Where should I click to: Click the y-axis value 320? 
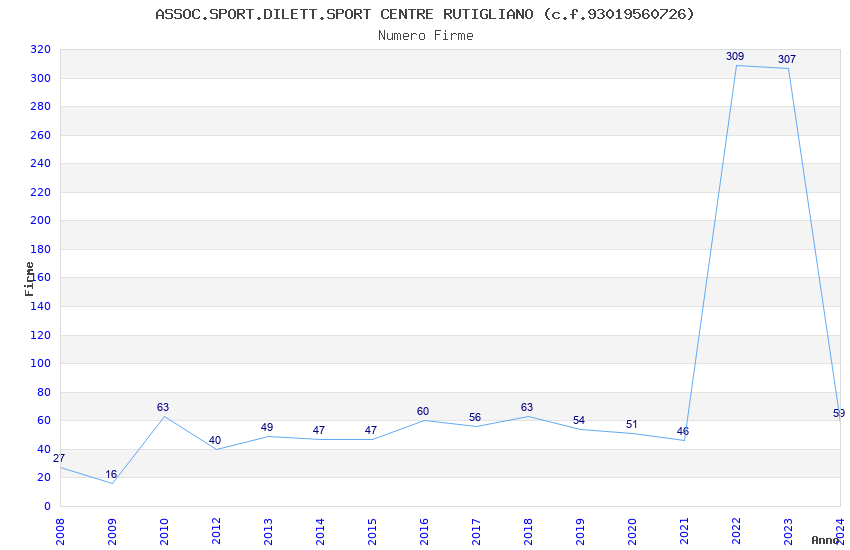coord(41,49)
